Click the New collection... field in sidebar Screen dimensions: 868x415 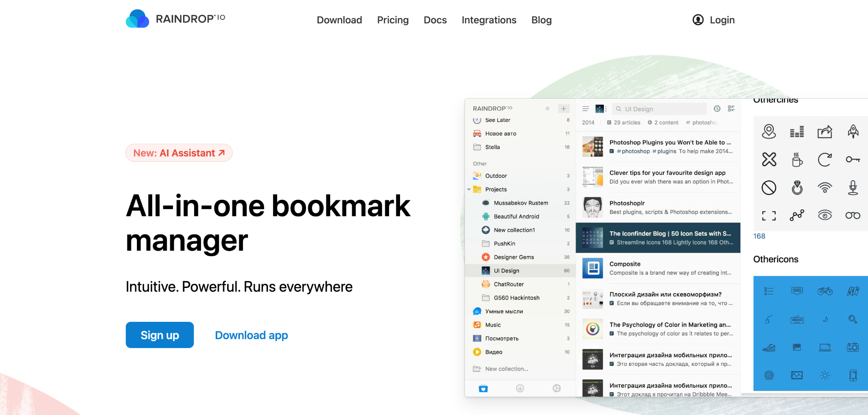pos(520,369)
